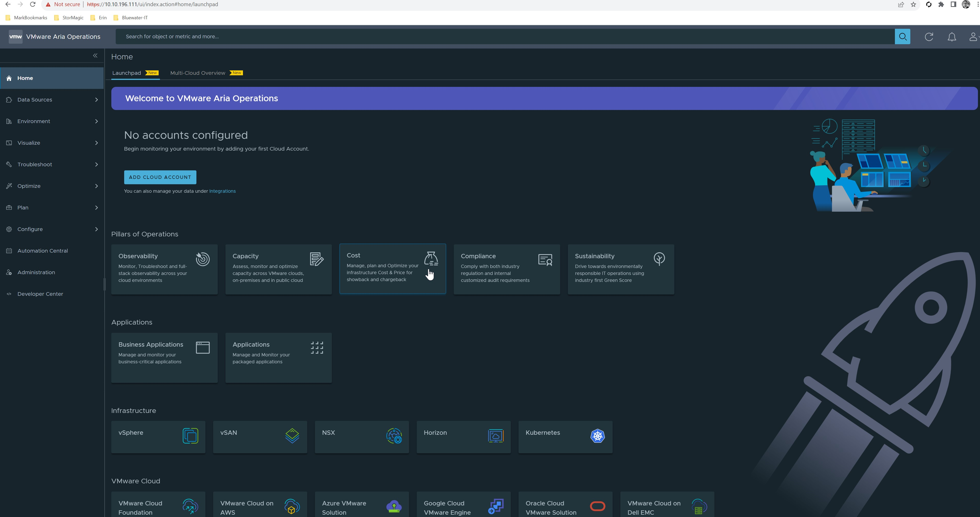Click the Business Applications window icon
Image resolution: width=980 pixels, height=517 pixels.
[x=203, y=347]
